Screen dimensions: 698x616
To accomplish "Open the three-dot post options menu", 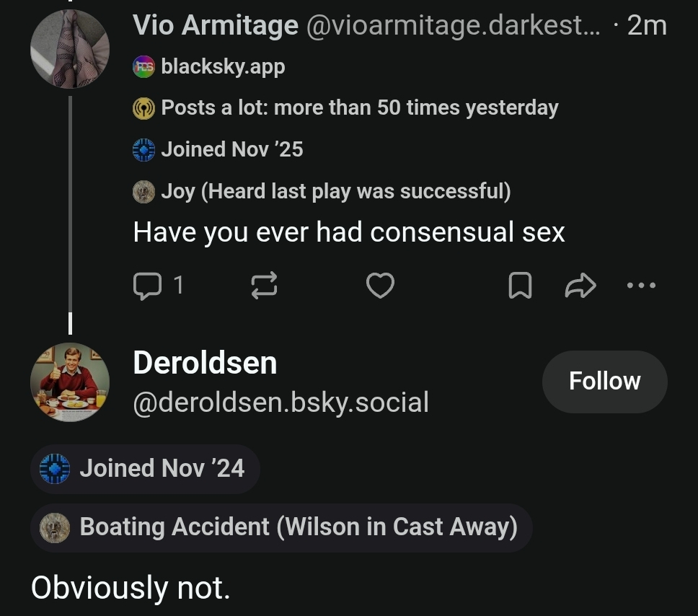I will [641, 286].
